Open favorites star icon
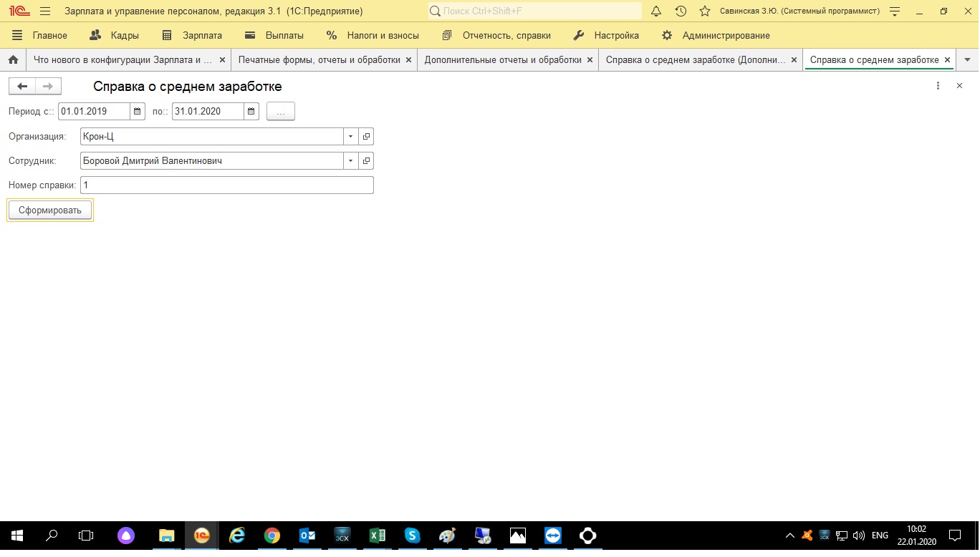980x557 pixels. [x=705, y=11]
